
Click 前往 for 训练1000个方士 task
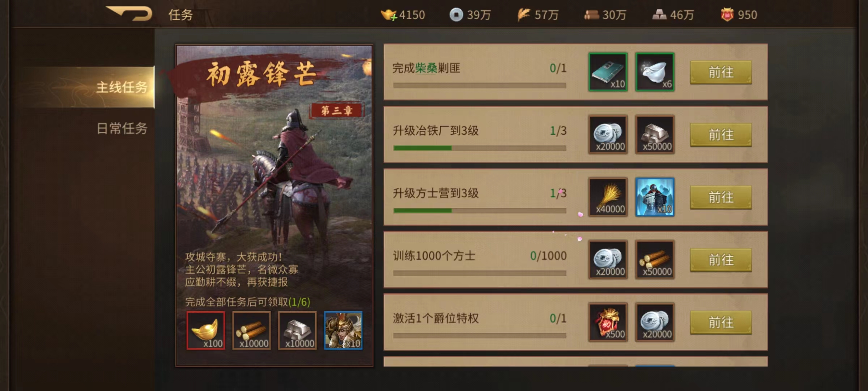[x=721, y=260]
